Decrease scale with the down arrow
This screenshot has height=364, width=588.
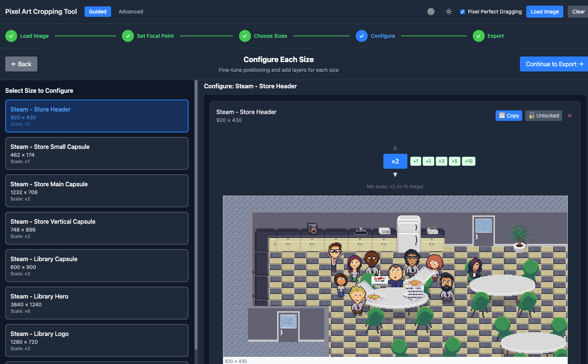click(x=395, y=175)
